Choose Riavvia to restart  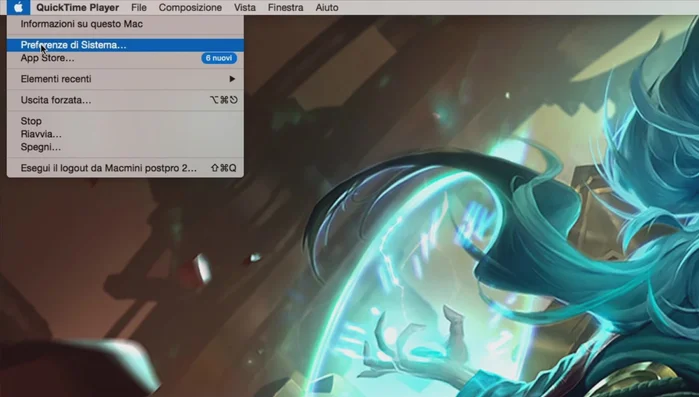point(125,134)
